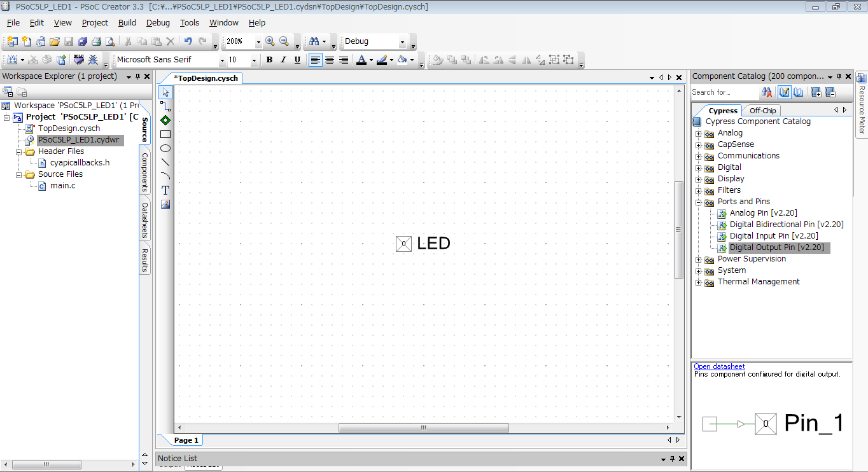The image size is (868, 472).
Task: Toggle Underline formatting
Action: pyautogui.click(x=297, y=60)
